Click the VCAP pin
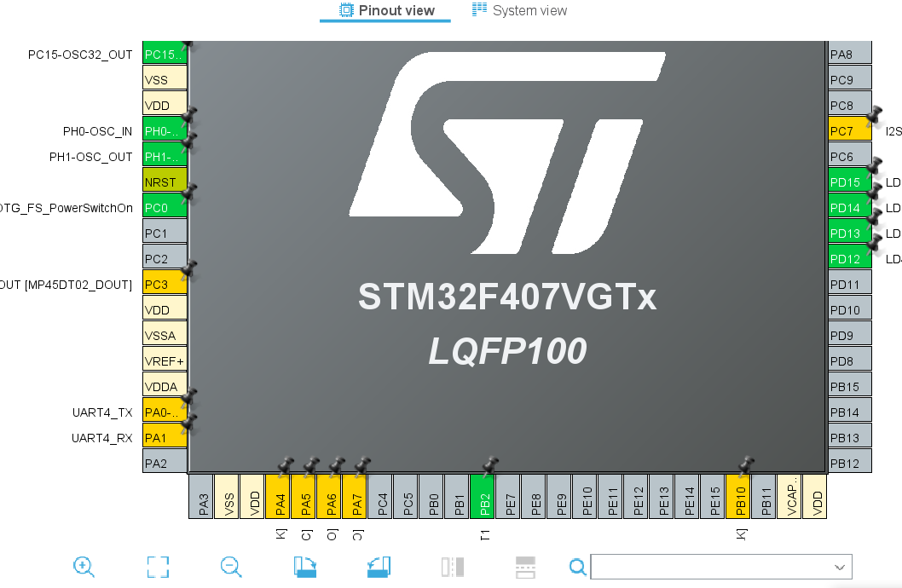 point(789,497)
